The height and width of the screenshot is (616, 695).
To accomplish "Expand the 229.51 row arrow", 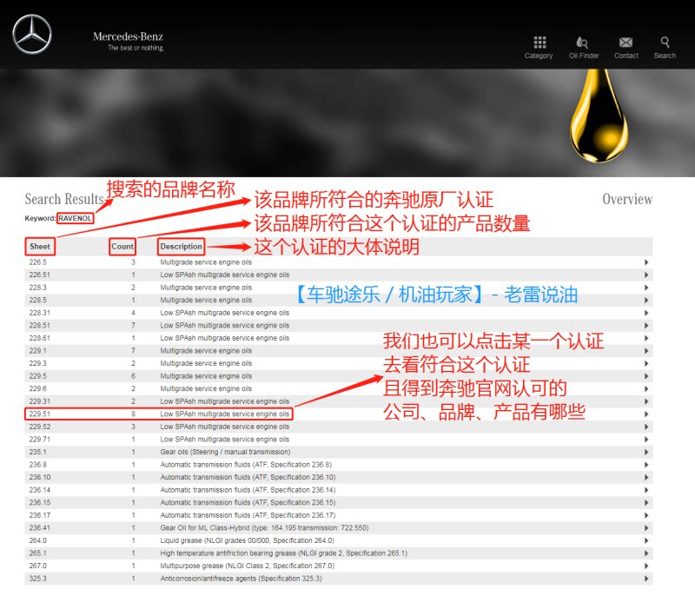I will 646,414.
